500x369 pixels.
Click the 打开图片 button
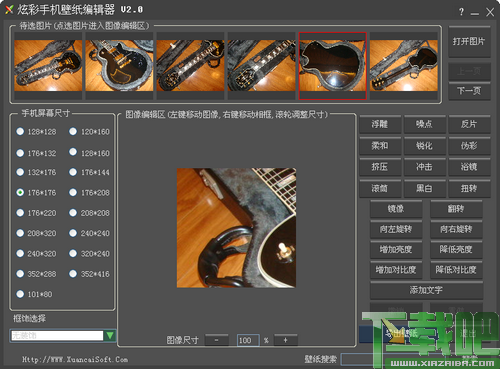[469, 42]
